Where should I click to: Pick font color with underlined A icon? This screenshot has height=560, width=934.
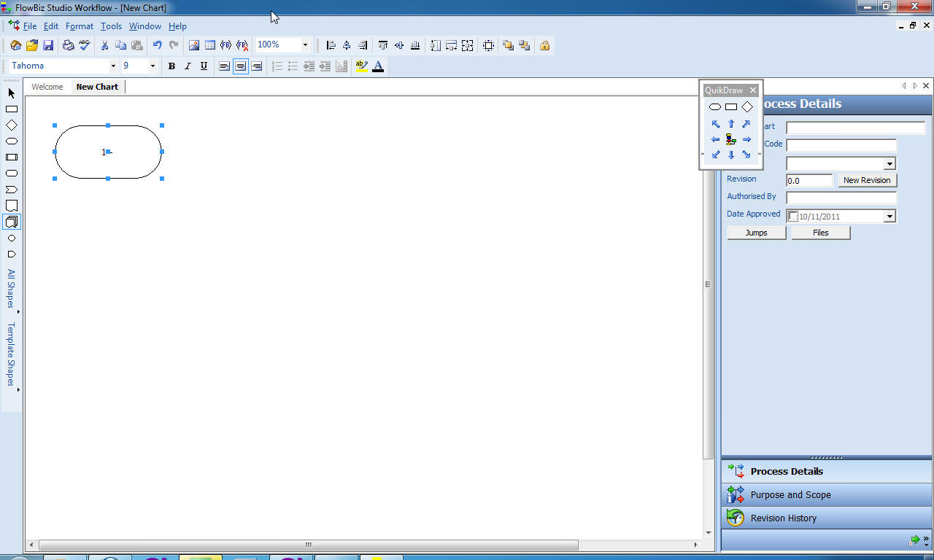[x=378, y=66]
